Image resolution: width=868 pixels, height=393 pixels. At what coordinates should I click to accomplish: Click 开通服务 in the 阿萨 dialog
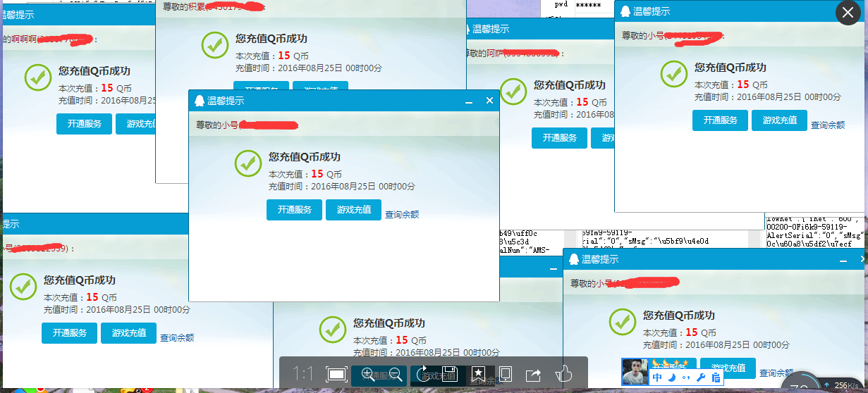pyautogui.click(x=559, y=138)
